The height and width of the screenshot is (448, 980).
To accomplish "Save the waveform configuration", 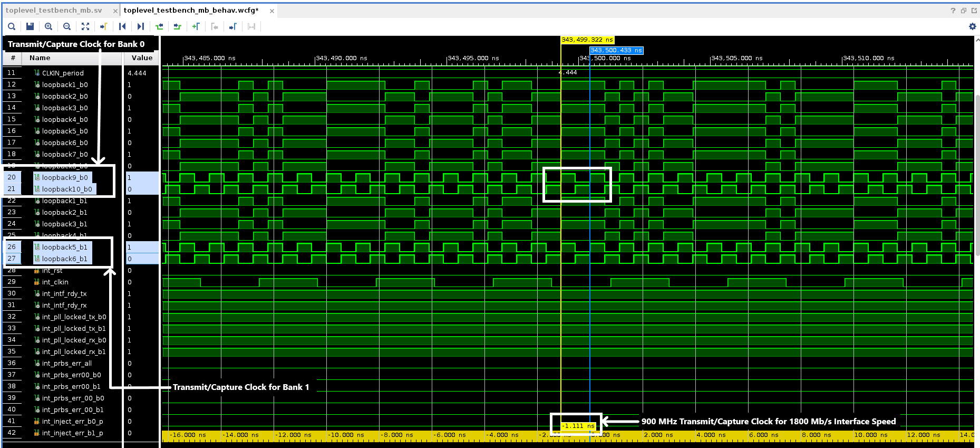I will [30, 26].
